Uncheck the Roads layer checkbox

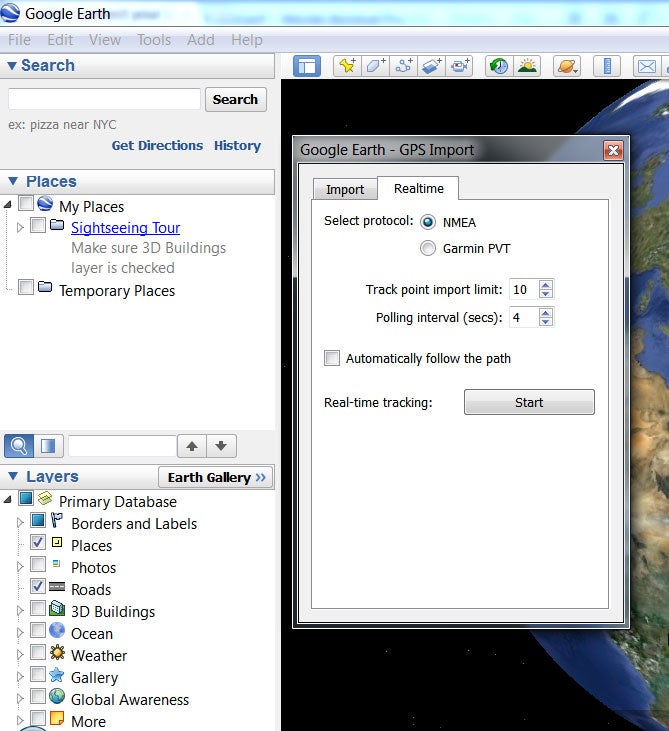coord(38,586)
